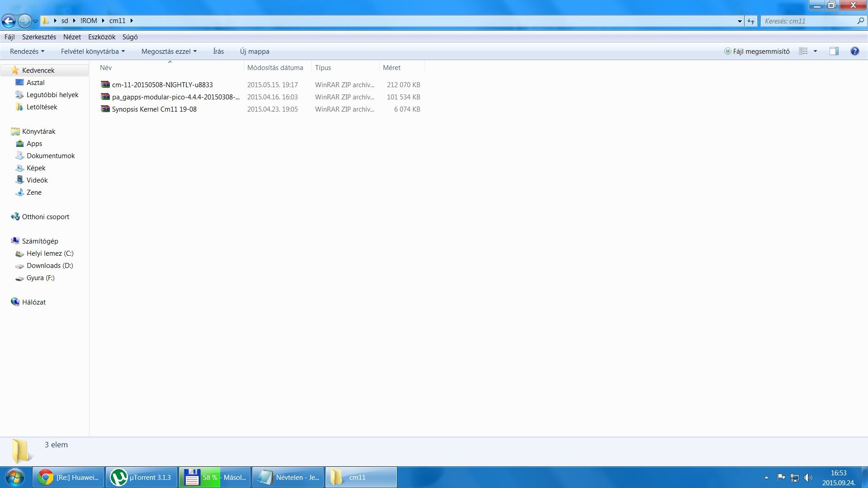Screen dimensions: 868x488
Task: Switch to Chrome [Re:] Huawei taskbar item
Action: click(68, 477)
